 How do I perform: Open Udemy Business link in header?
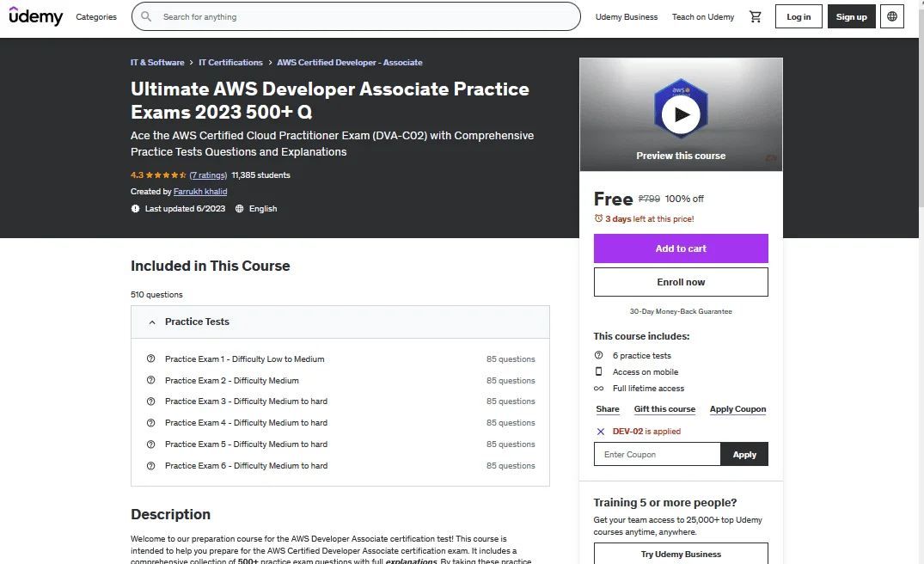627,16
